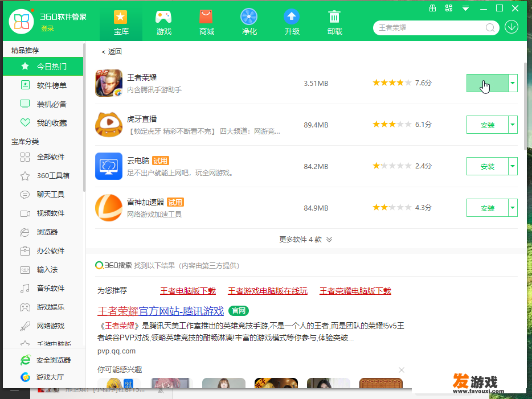Screen dimensions: 532x399
Task: Install 云电脑 with the 安装 button
Action: (x=487, y=166)
